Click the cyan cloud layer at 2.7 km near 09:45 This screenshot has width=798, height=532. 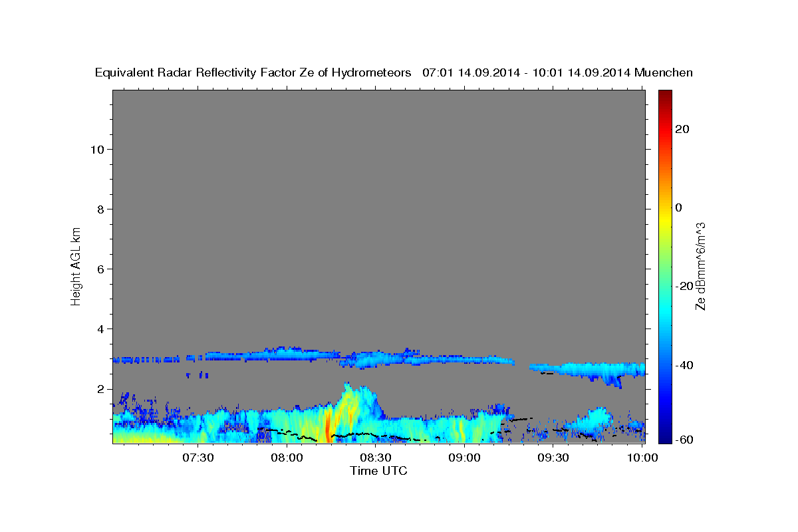[x=597, y=369]
